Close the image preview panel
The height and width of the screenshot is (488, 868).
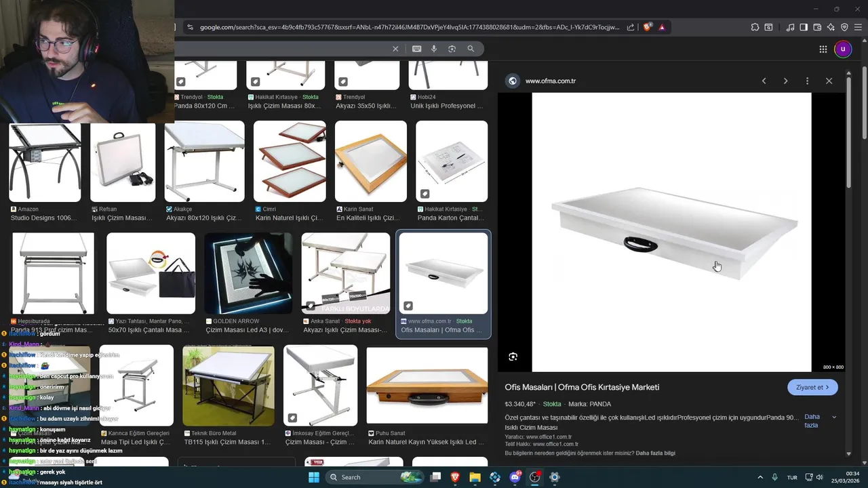coord(829,81)
